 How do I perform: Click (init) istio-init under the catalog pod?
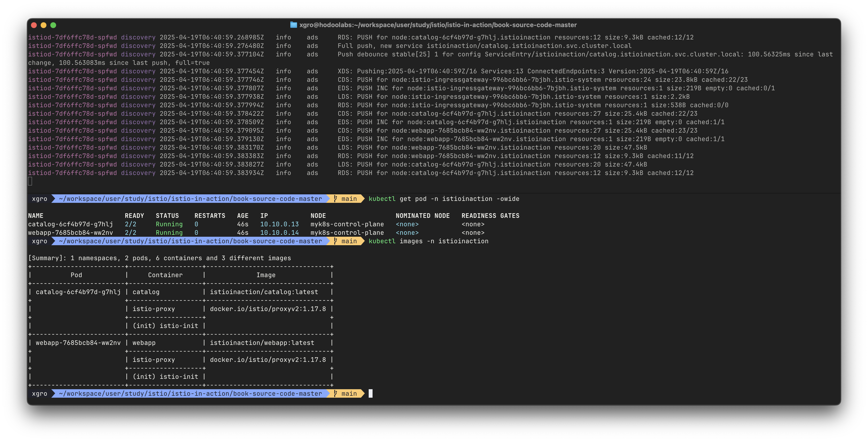coord(165,326)
